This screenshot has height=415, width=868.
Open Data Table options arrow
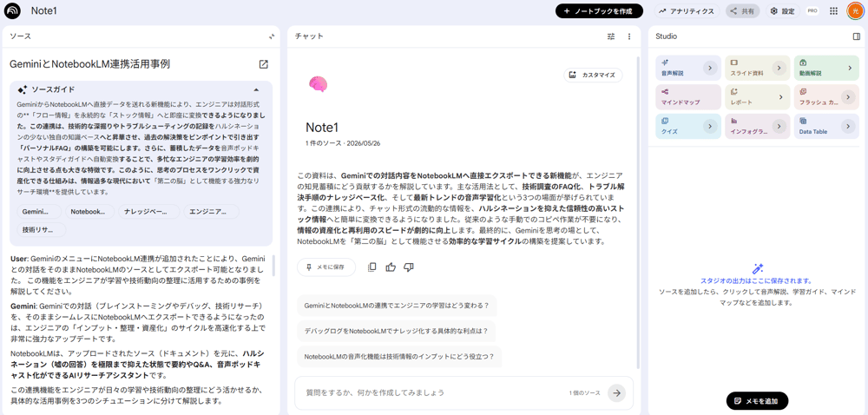[x=848, y=127]
